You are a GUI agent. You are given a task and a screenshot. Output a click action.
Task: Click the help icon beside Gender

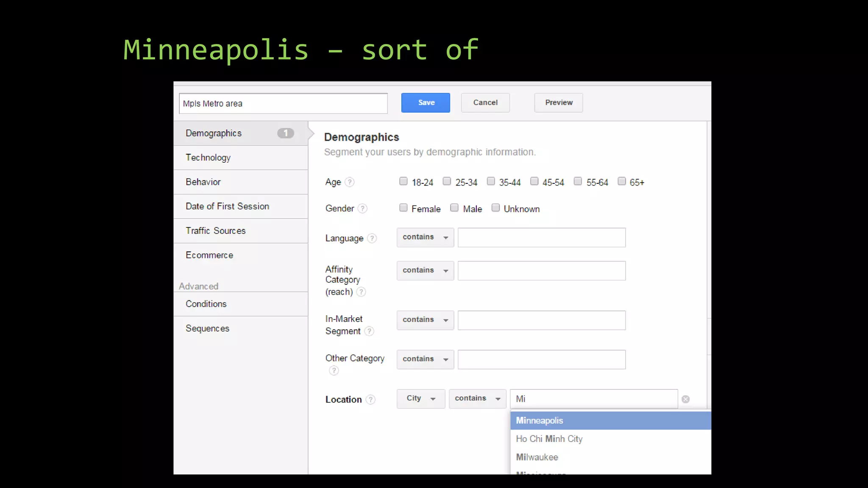click(x=362, y=208)
